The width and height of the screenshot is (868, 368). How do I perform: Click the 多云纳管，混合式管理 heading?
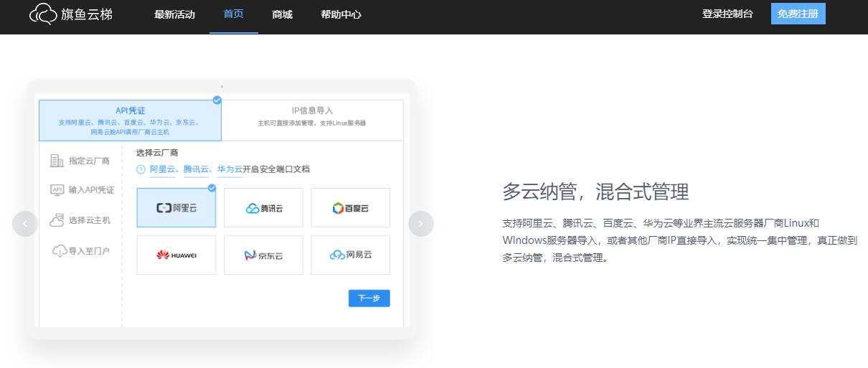(595, 192)
